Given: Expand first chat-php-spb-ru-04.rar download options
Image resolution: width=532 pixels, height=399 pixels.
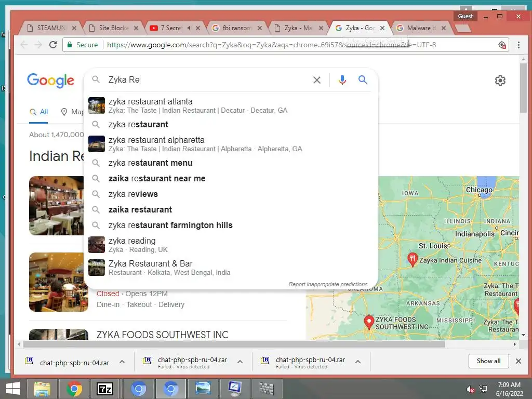Looking at the screenshot, I should click(122, 362).
